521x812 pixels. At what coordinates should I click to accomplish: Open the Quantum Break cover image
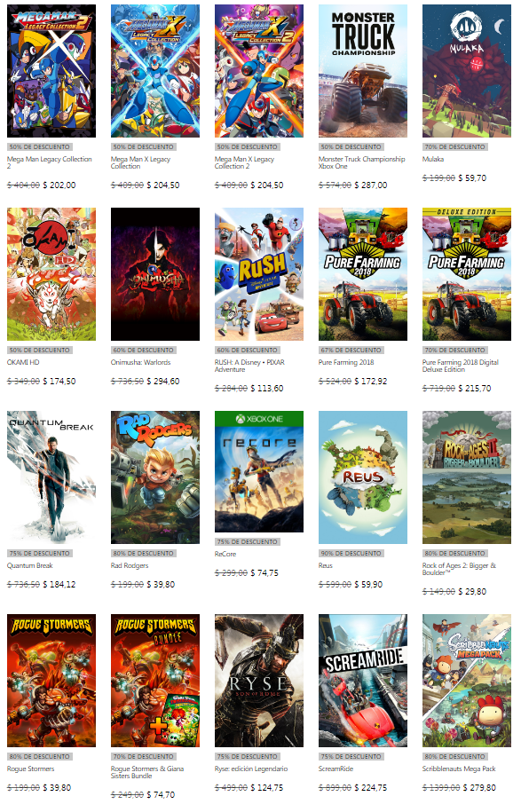pos(51,477)
